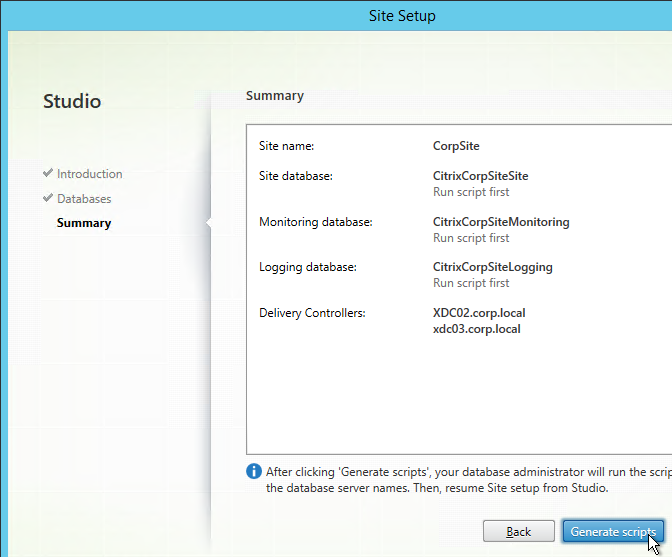This screenshot has height=557, width=672.
Task: Click the Summary page heading
Action: pos(275,96)
